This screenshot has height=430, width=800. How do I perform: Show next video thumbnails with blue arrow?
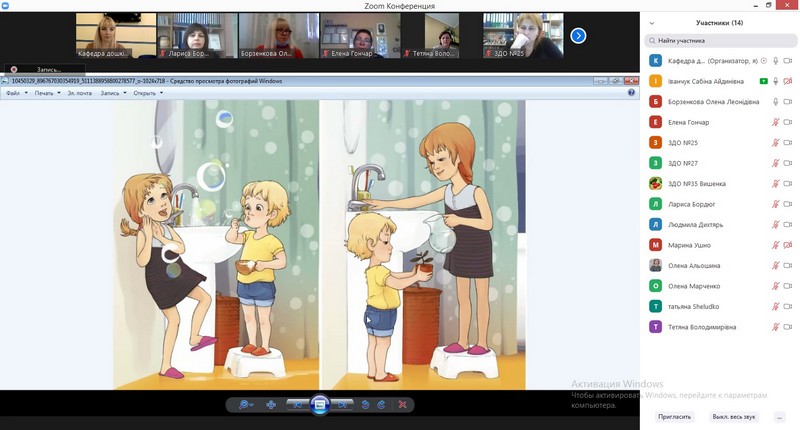(578, 36)
